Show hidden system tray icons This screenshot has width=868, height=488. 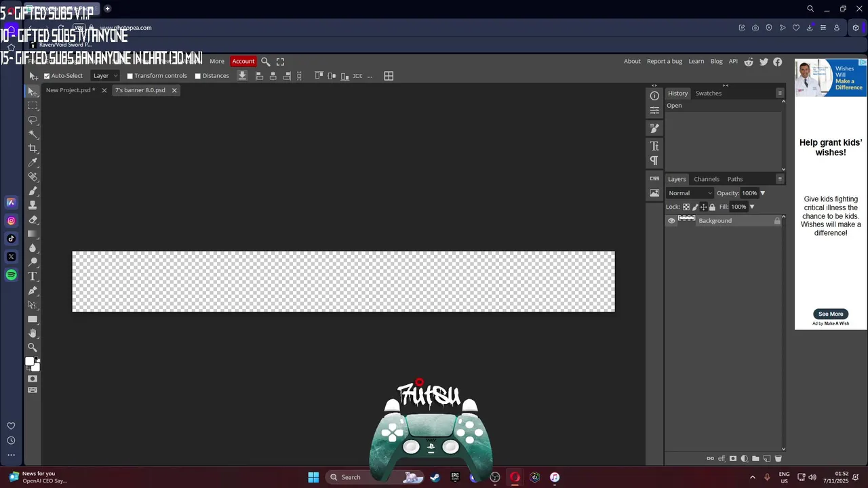pyautogui.click(x=752, y=477)
